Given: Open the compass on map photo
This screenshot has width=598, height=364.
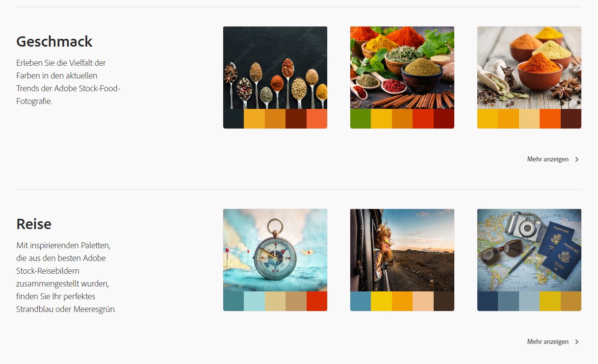Looking at the screenshot, I should point(275,250).
